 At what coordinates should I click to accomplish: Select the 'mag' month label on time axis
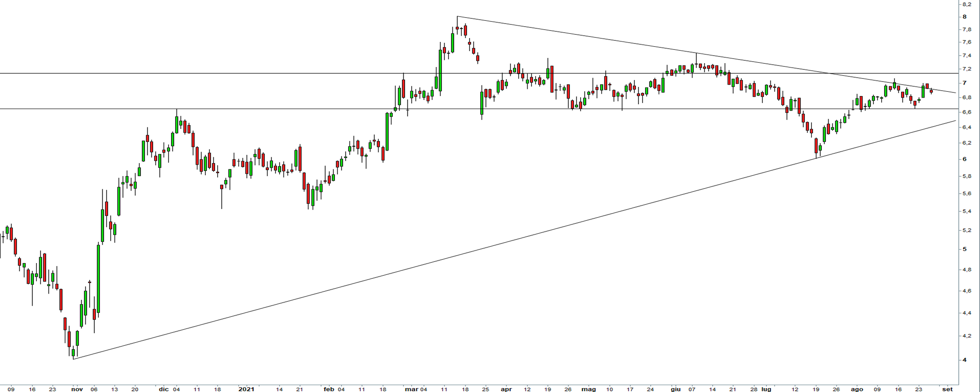pos(589,389)
